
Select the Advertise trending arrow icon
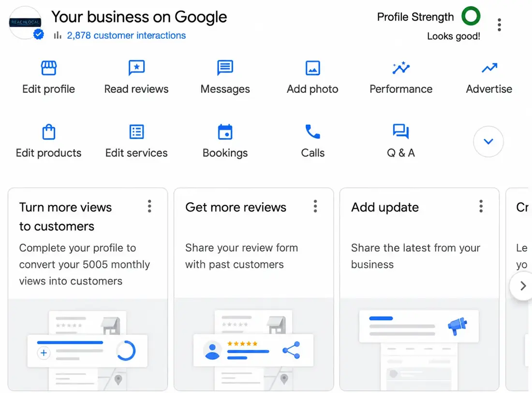tap(489, 68)
